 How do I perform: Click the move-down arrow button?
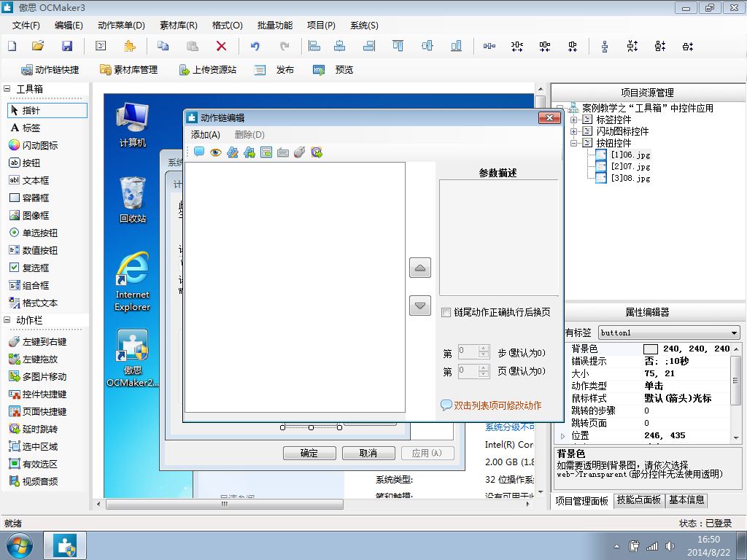point(419,306)
